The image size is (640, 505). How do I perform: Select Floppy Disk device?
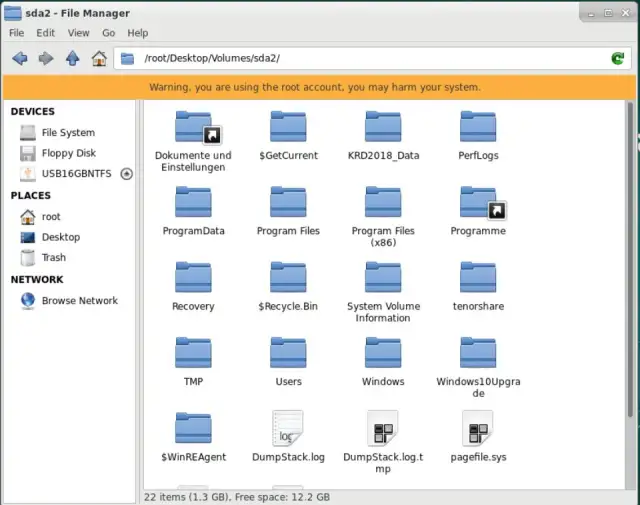[68, 153]
